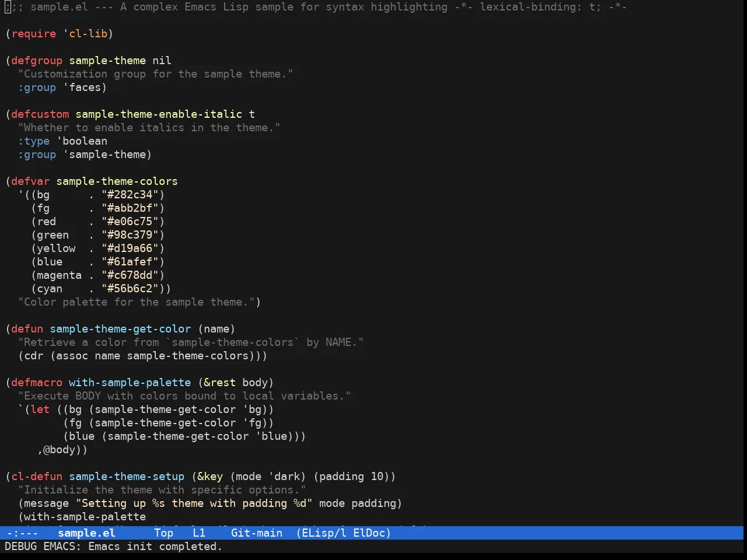This screenshot has height=560, width=747.
Task: Click the 'magenta' key in the color alist
Action: coord(60,275)
